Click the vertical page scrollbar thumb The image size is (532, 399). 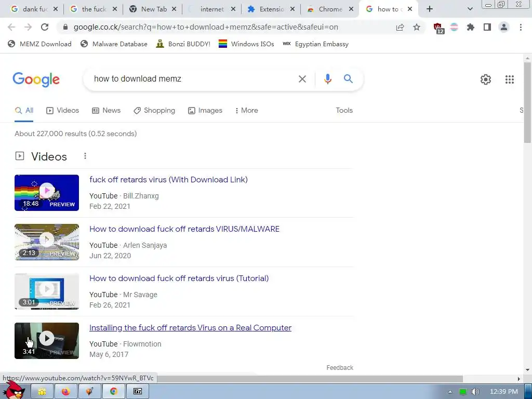pyautogui.click(x=527, y=102)
